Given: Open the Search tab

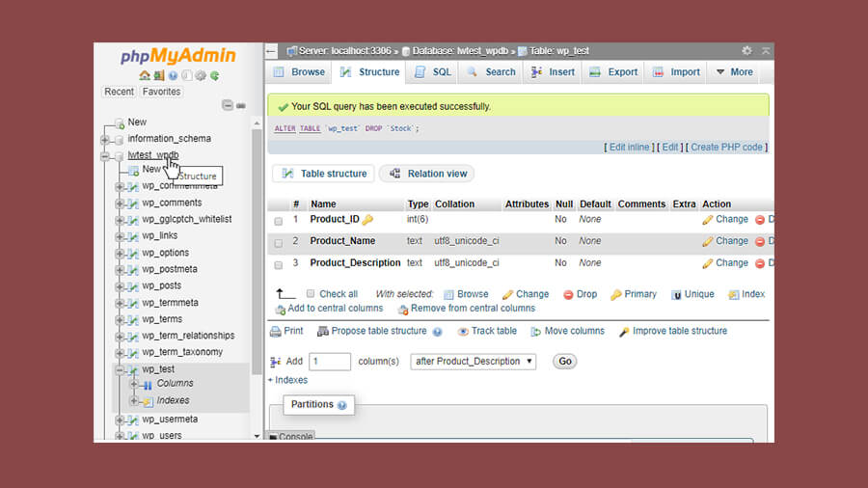Looking at the screenshot, I should coord(491,72).
